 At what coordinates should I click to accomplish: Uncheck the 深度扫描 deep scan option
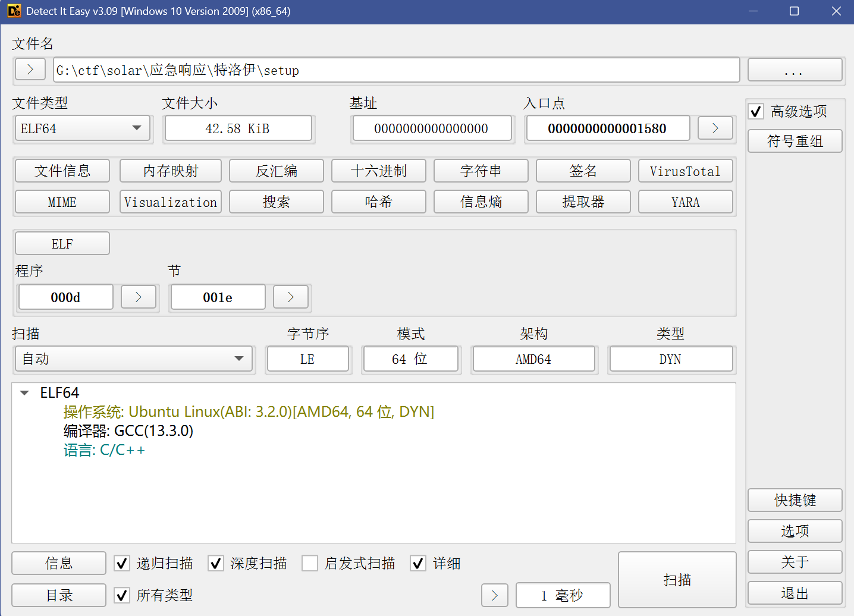point(216,563)
